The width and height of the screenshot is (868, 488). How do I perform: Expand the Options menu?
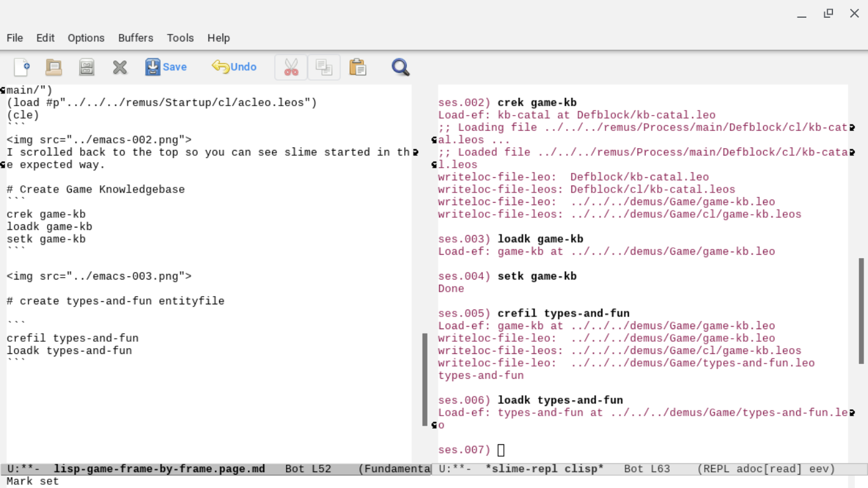point(86,38)
